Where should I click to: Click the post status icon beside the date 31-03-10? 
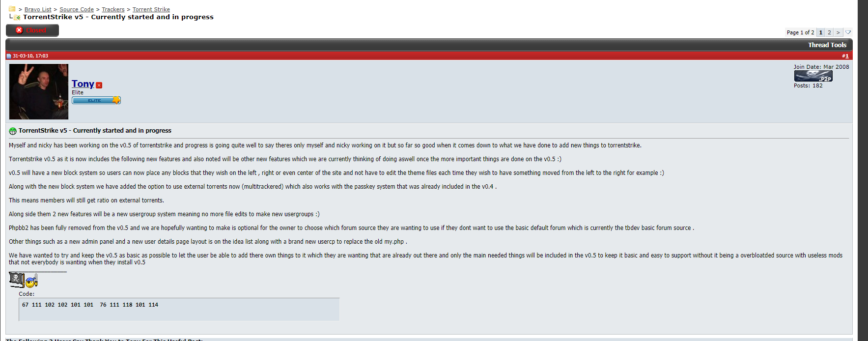(9, 56)
